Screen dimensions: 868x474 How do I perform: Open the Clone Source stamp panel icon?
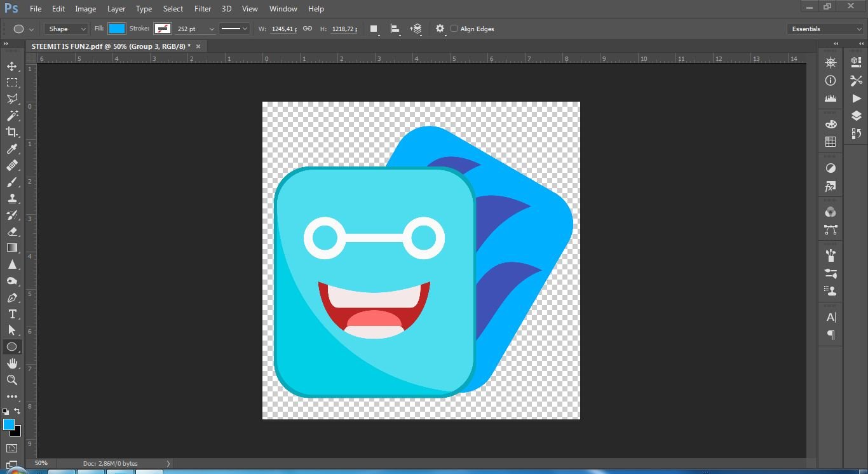(831, 291)
